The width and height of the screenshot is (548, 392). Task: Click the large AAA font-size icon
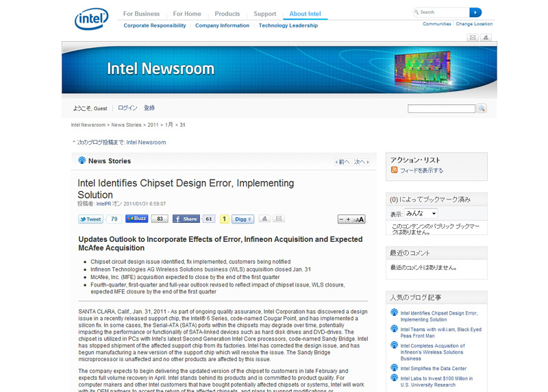point(358,219)
